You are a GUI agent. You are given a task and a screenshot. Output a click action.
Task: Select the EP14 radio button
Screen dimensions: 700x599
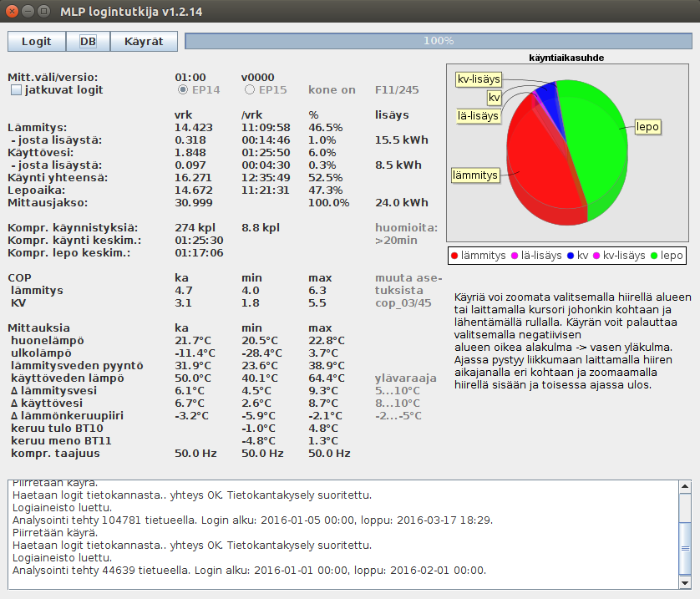pos(183,89)
